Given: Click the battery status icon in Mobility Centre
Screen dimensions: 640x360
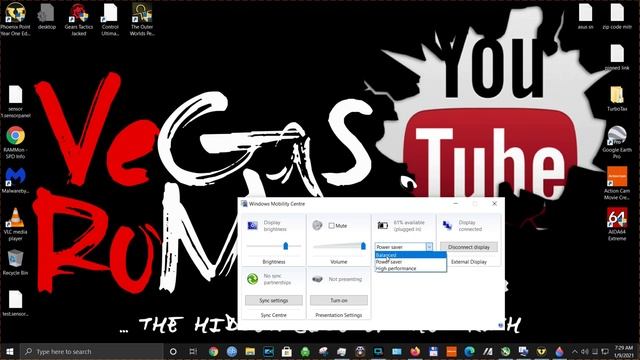Looking at the screenshot, I should coord(382,225).
